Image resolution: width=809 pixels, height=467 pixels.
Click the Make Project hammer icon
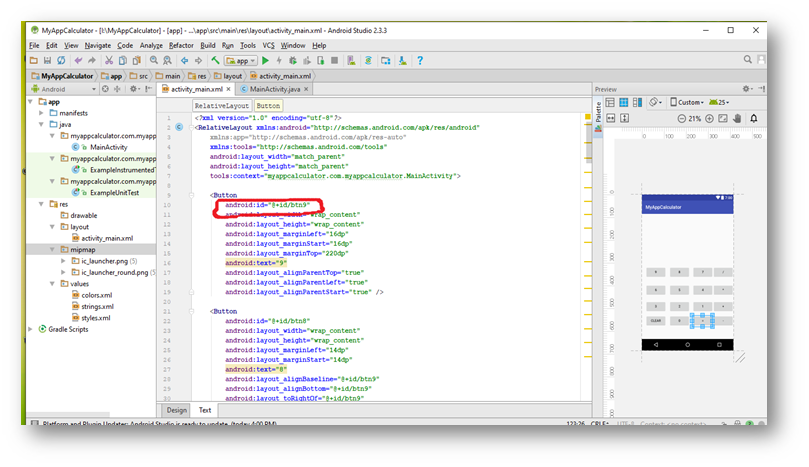(x=215, y=60)
